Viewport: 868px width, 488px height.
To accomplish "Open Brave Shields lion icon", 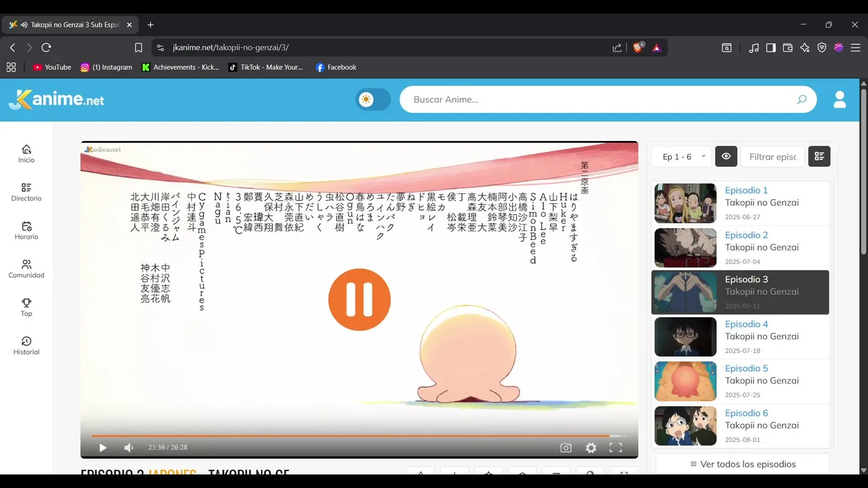I will click(x=638, y=47).
